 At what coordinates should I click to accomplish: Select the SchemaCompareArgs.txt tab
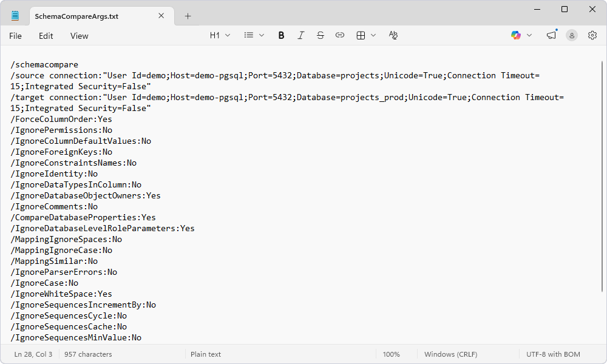[101, 16]
